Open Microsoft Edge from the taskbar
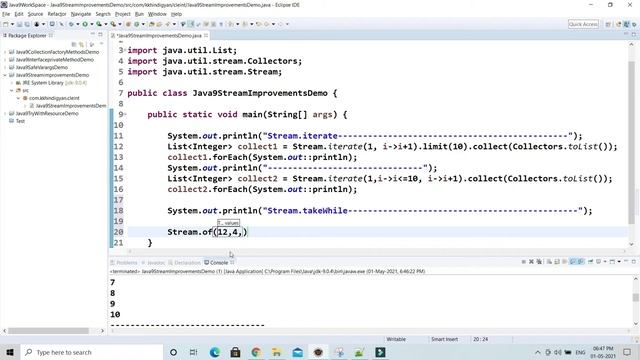 (215, 352)
